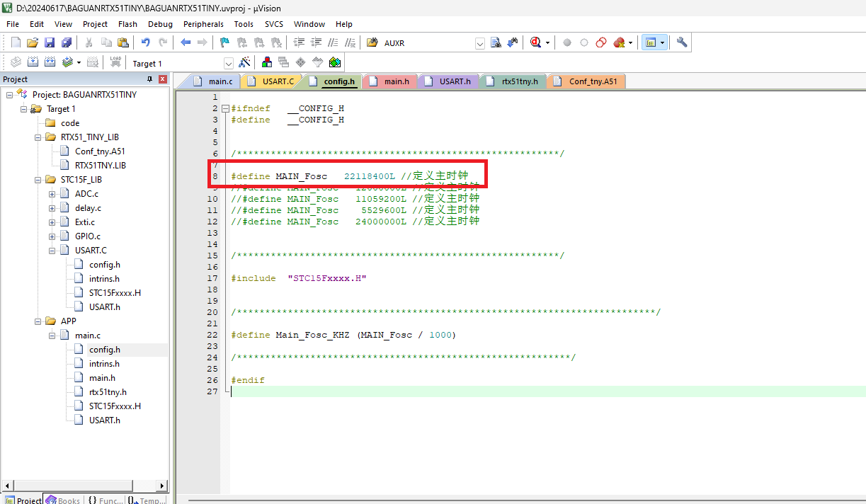Switch to the Books bottom tab
Viewport: 866px width, 504px height.
(x=63, y=500)
